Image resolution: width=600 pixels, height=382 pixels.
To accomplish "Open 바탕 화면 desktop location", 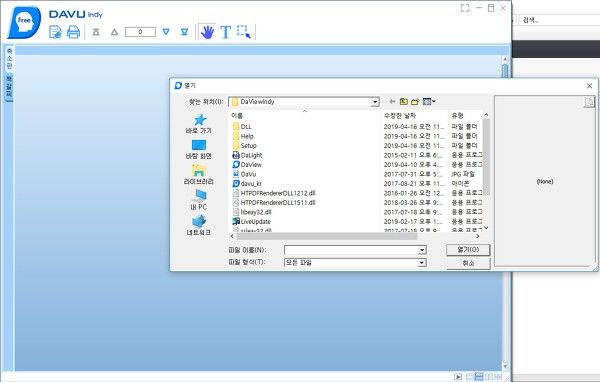I will (199, 149).
